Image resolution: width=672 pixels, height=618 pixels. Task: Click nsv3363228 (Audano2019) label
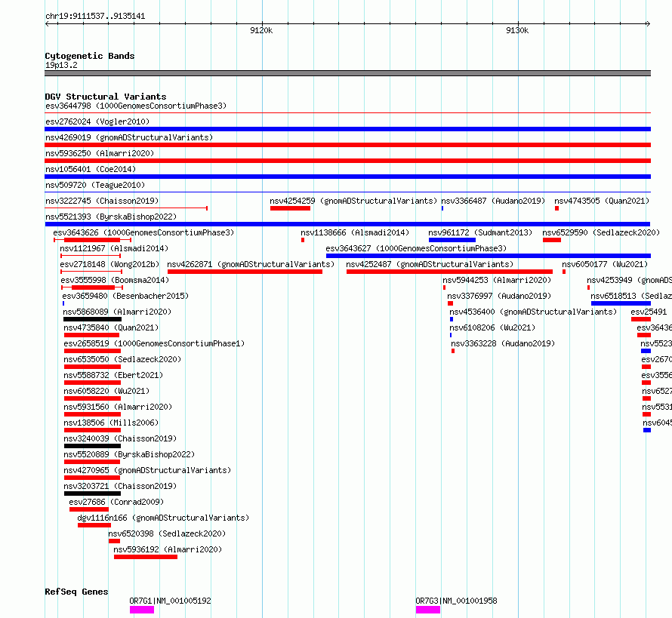(503, 343)
